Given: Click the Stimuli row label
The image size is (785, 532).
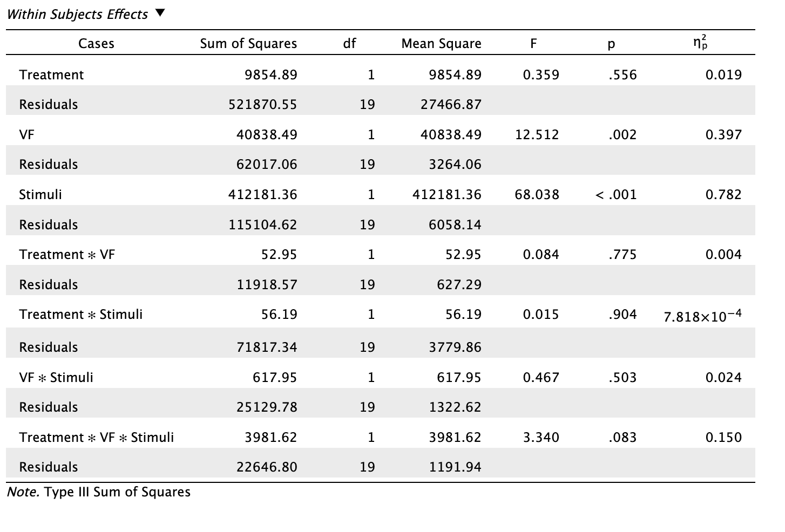Looking at the screenshot, I should click(x=40, y=194).
